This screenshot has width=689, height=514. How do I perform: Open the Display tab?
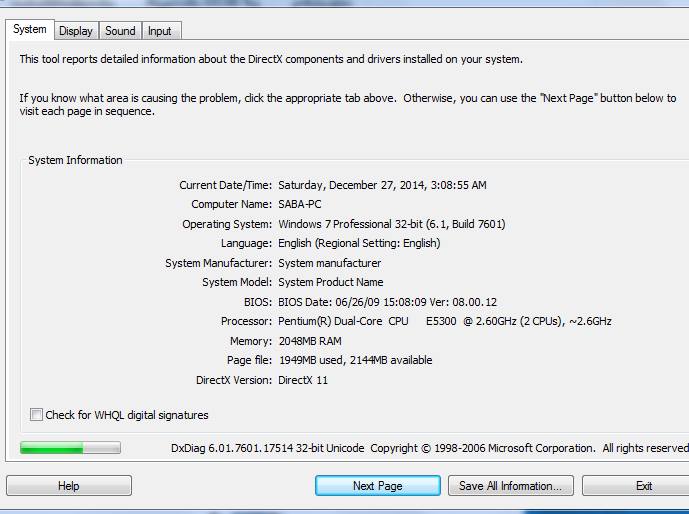point(76,31)
